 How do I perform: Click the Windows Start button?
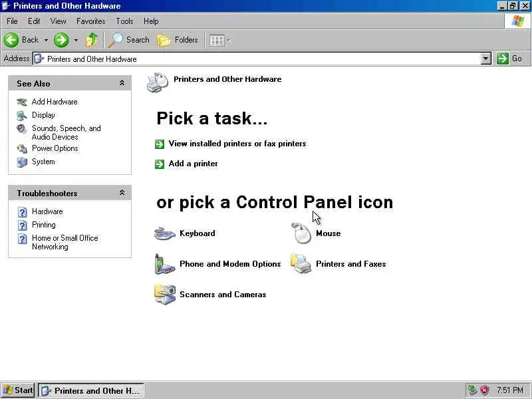click(x=18, y=390)
